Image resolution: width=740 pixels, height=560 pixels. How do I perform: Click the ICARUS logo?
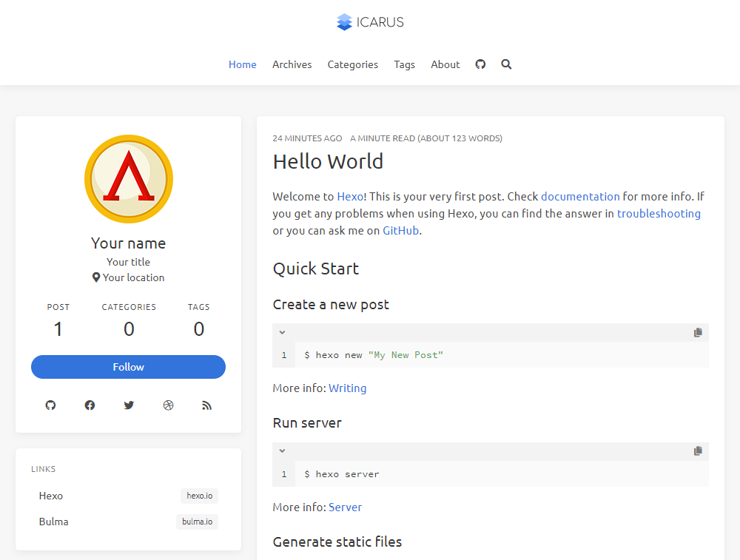coord(370,22)
